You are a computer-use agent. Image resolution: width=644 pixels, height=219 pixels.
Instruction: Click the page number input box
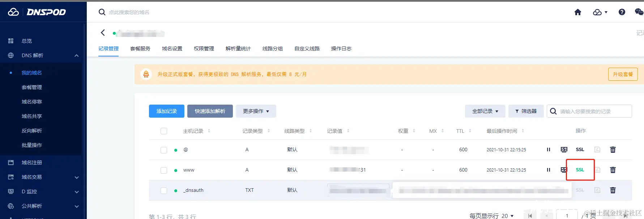(x=567, y=215)
